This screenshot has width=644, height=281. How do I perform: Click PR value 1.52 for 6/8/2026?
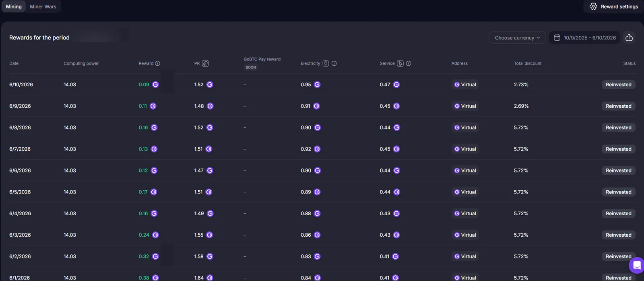tap(199, 127)
